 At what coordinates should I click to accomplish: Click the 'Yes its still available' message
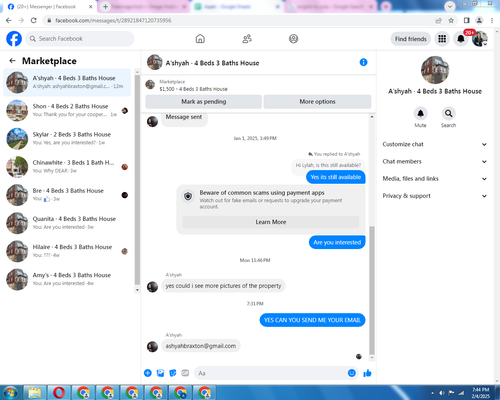pos(336,177)
